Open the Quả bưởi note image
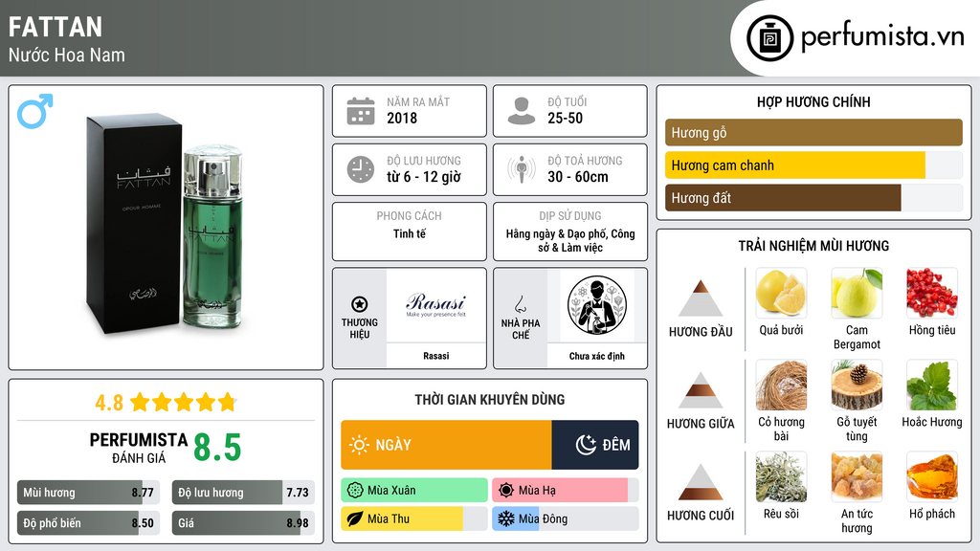This screenshot has width=980, height=551. point(781,293)
